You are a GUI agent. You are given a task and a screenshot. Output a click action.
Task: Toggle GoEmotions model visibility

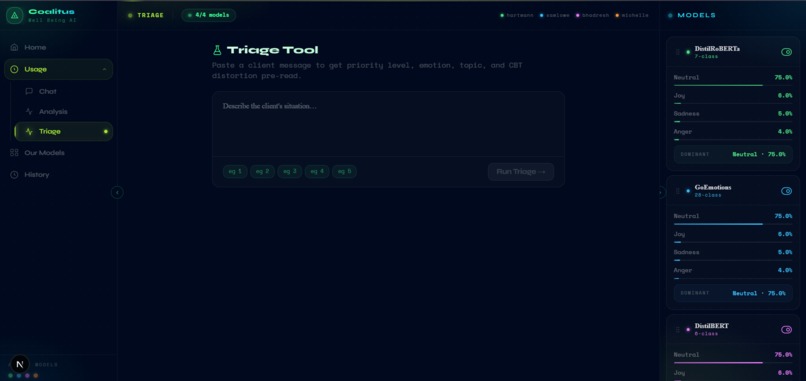[786, 191]
